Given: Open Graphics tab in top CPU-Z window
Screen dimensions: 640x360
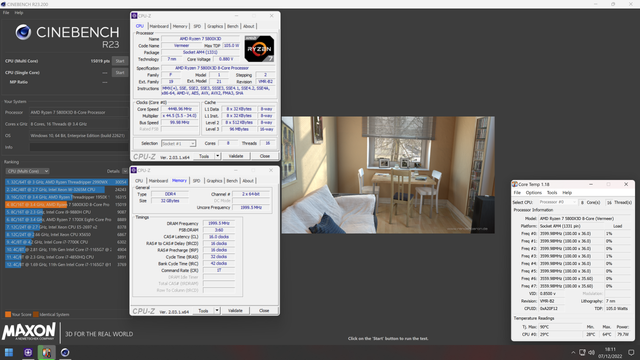Looking at the screenshot, I should (x=215, y=26).
